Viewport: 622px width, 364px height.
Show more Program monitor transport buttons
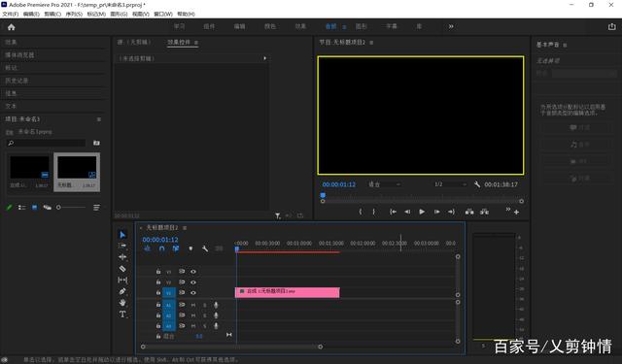coord(507,209)
